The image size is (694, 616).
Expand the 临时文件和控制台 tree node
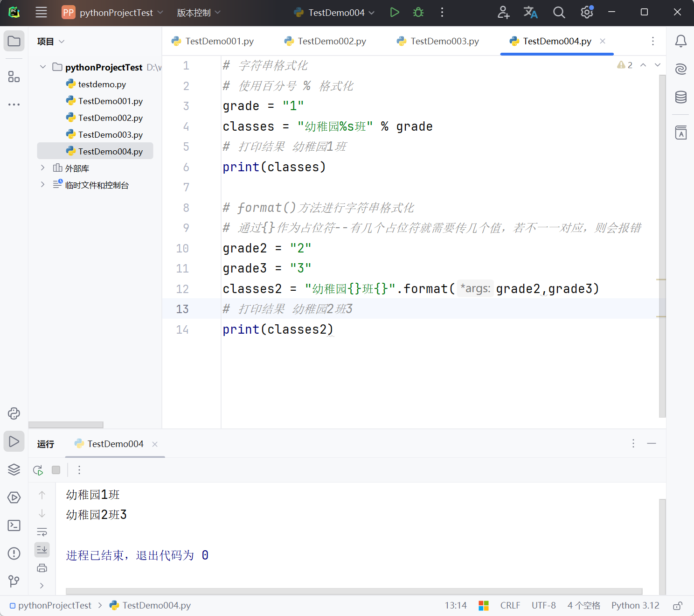(x=43, y=185)
